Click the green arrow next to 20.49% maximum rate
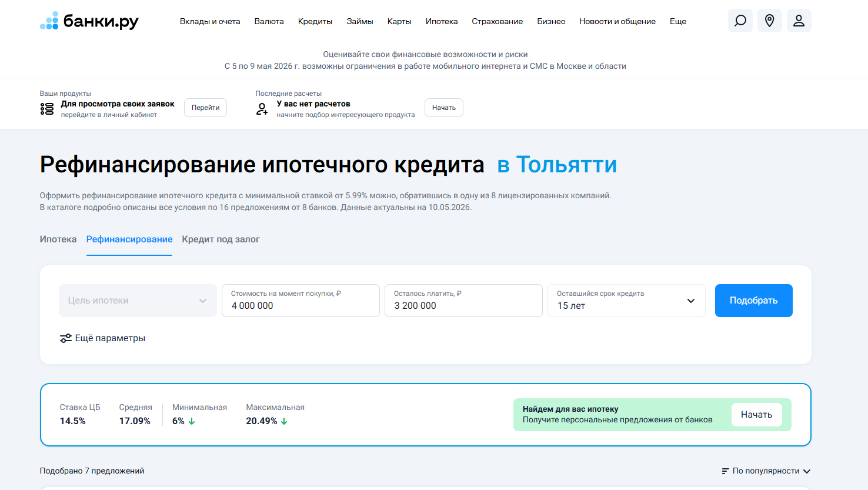Viewport: 868px width, 490px height. [x=284, y=421]
